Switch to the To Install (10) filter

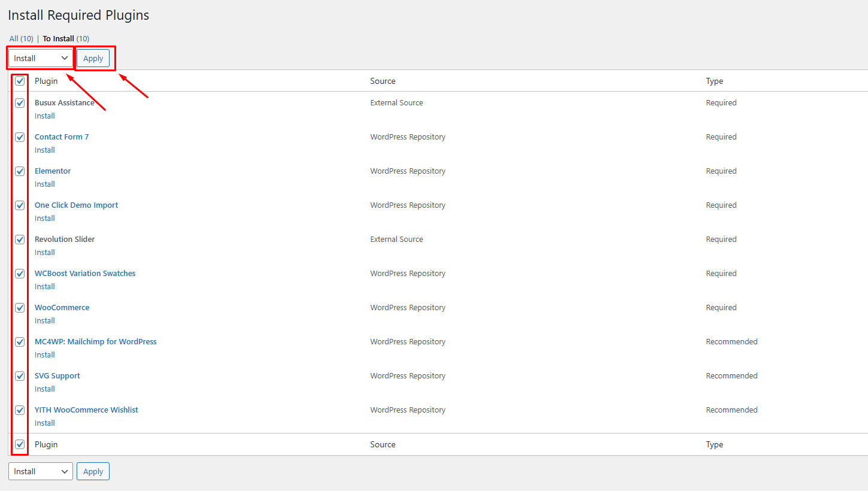point(66,38)
